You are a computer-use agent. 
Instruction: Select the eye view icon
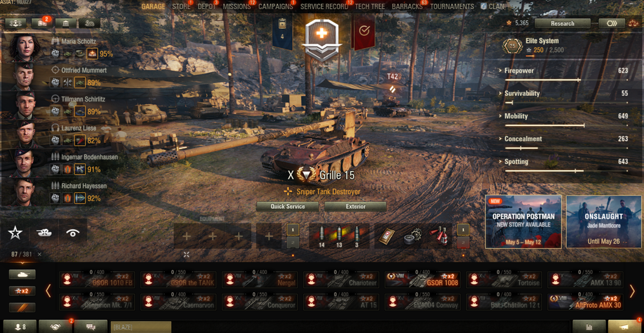click(73, 233)
